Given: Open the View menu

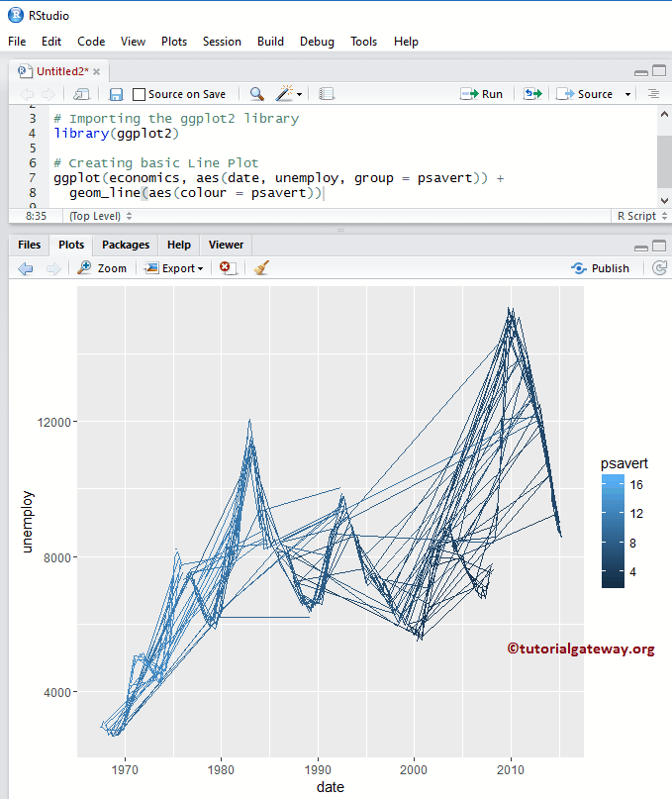Looking at the screenshot, I should [x=133, y=42].
